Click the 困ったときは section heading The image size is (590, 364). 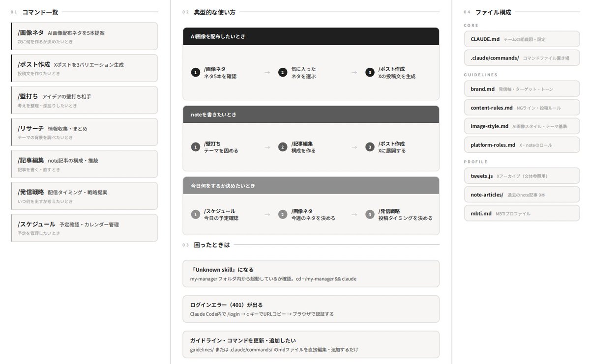(212, 245)
